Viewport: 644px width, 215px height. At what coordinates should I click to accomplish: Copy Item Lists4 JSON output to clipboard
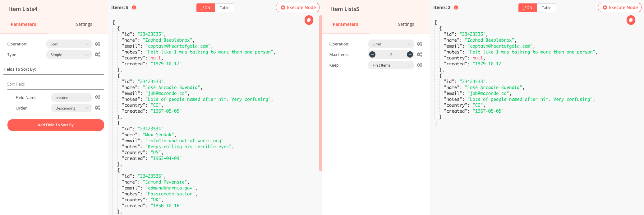click(x=309, y=20)
